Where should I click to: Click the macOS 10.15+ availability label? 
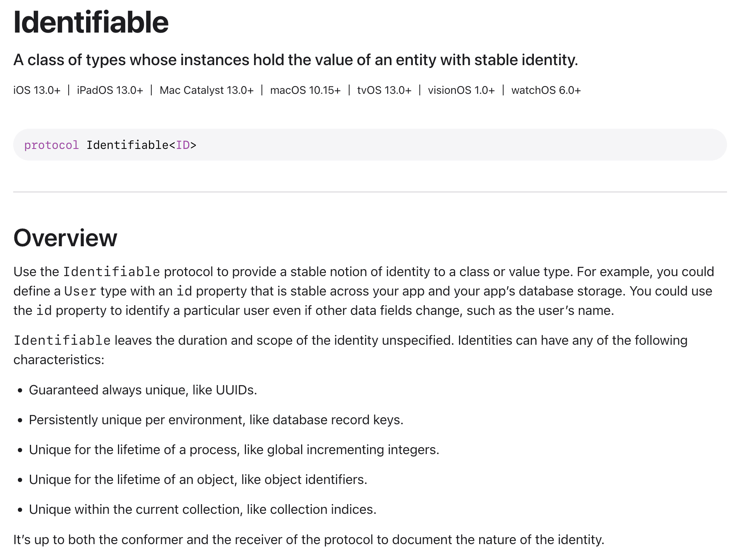click(305, 90)
